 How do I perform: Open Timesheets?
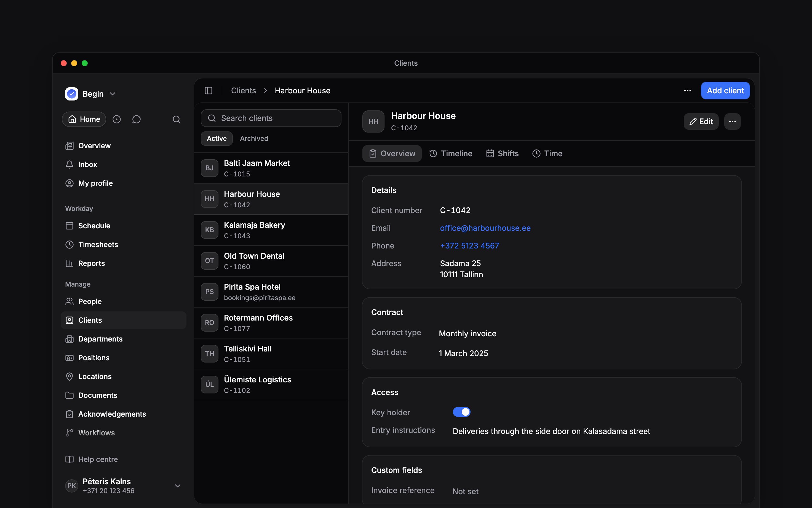click(x=123, y=245)
